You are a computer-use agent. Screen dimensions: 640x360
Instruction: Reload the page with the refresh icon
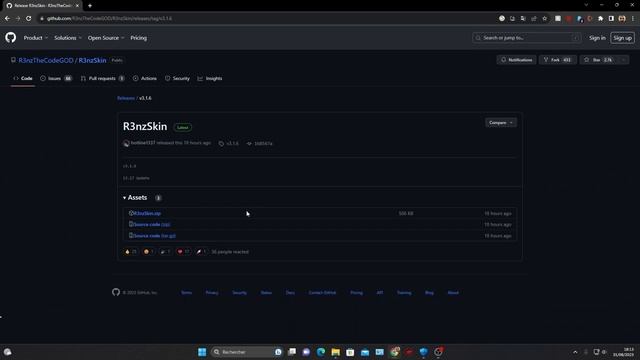coord(29,18)
